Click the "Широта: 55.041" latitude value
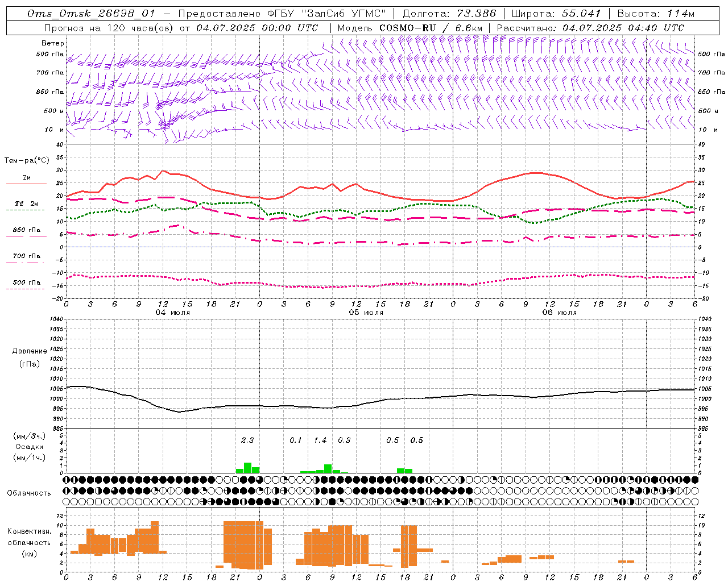 pyautogui.click(x=556, y=14)
